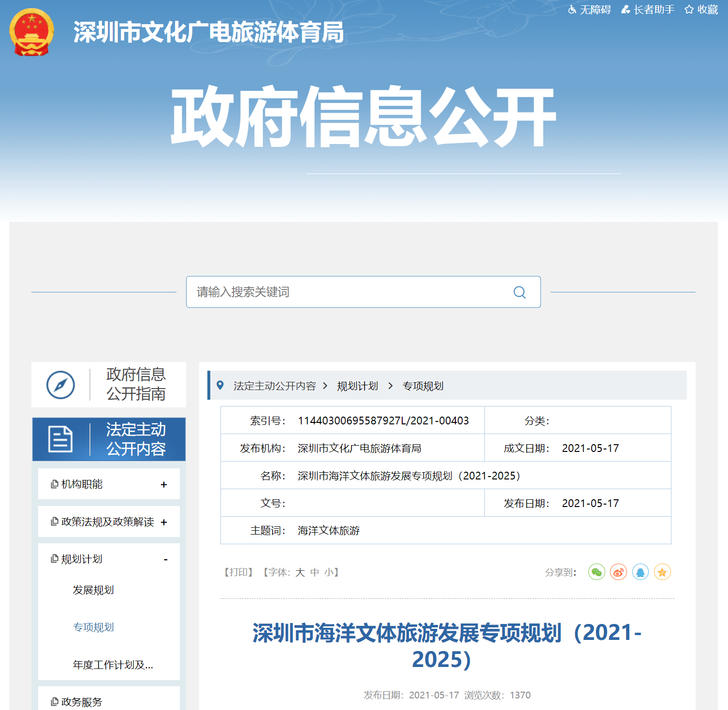Select 年度工作计划及... sidebar item
Screen dimensions: 728x710
(x=113, y=665)
